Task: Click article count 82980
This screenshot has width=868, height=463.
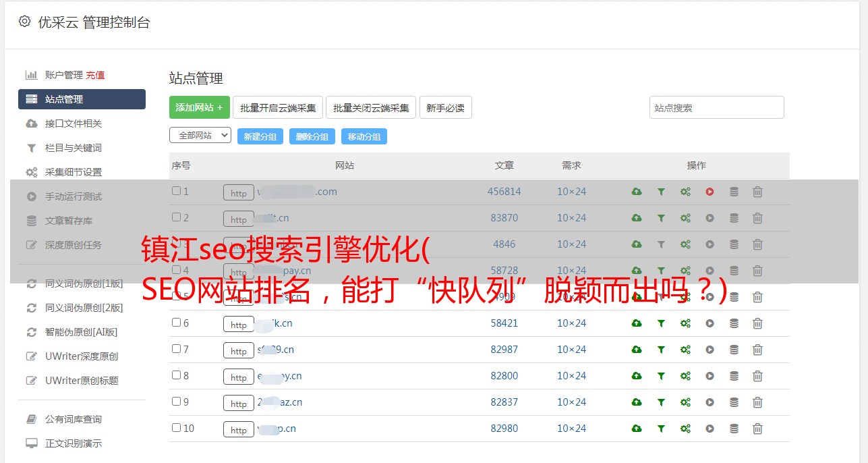Action: click(x=504, y=429)
